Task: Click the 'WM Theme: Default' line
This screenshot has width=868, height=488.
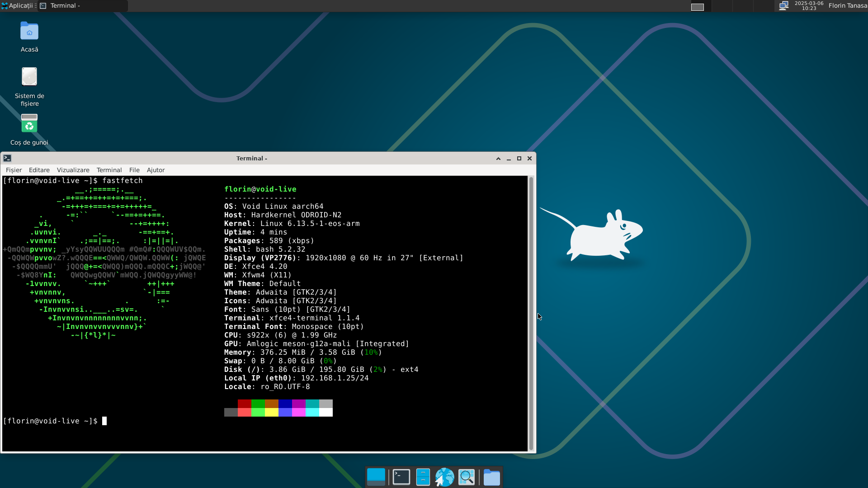Action: [263, 284]
